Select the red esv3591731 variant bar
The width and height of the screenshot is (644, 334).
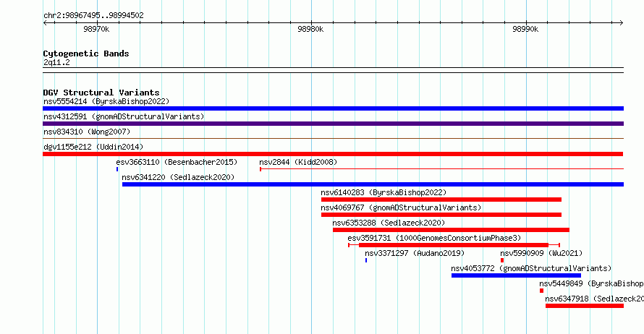click(454, 245)
